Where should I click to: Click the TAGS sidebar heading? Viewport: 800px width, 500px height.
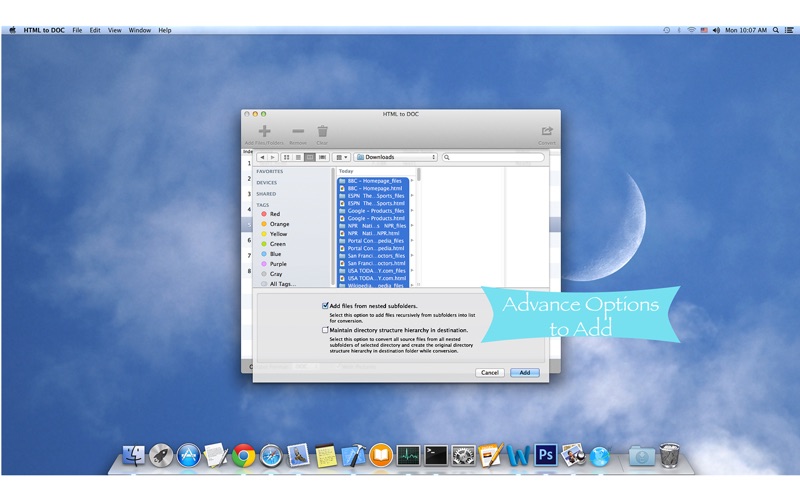coord(262,205)
